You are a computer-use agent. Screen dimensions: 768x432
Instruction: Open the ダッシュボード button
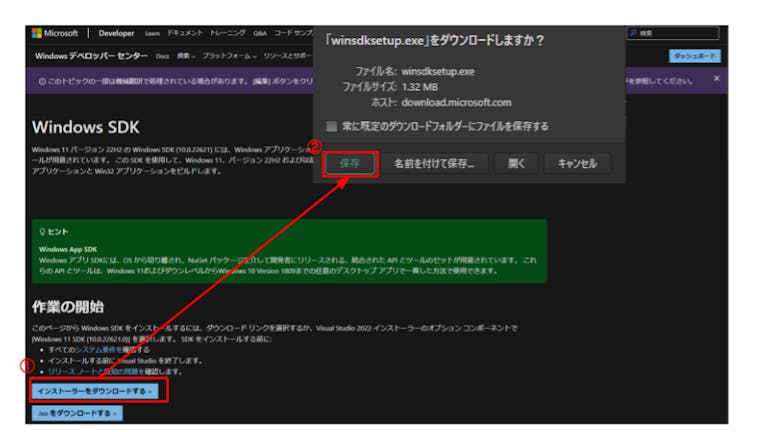(695, 56)
